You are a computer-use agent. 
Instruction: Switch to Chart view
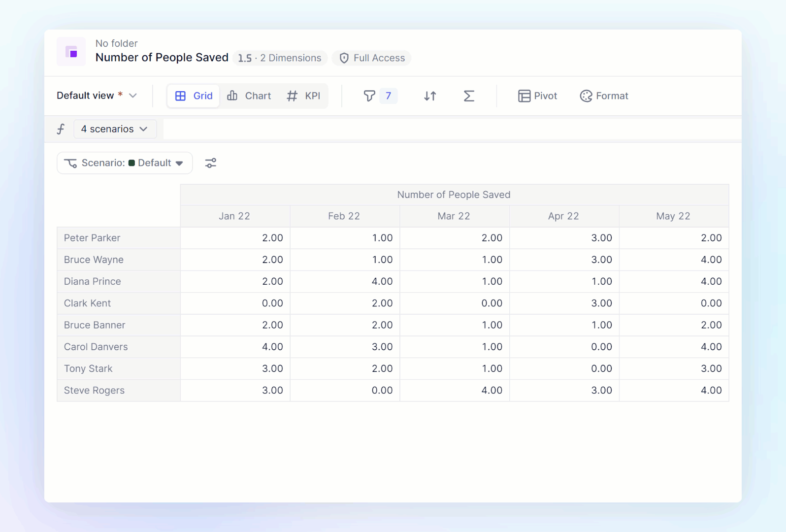point(249,96)
